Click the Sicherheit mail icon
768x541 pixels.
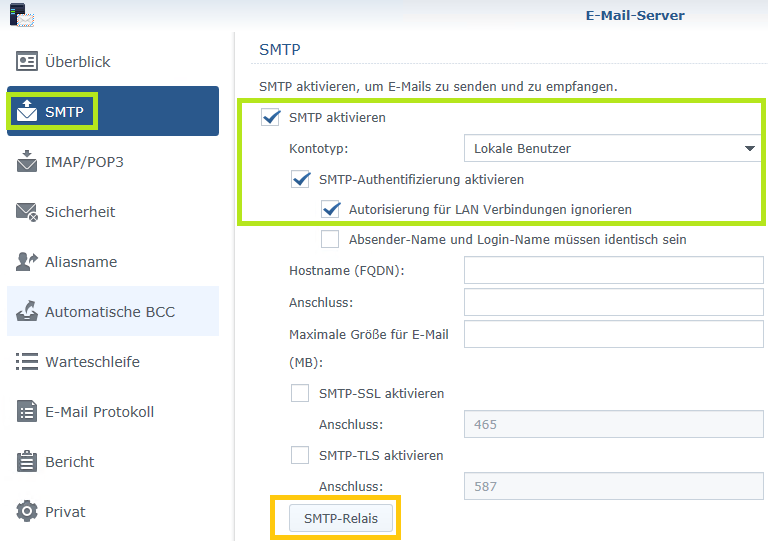(x=27, y=212)
